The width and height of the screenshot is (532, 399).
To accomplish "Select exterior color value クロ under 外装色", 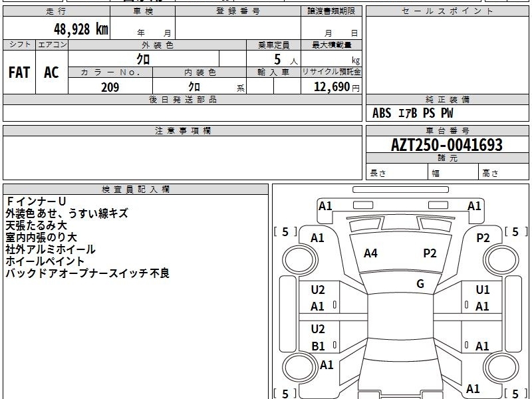I will click(143, 59).
